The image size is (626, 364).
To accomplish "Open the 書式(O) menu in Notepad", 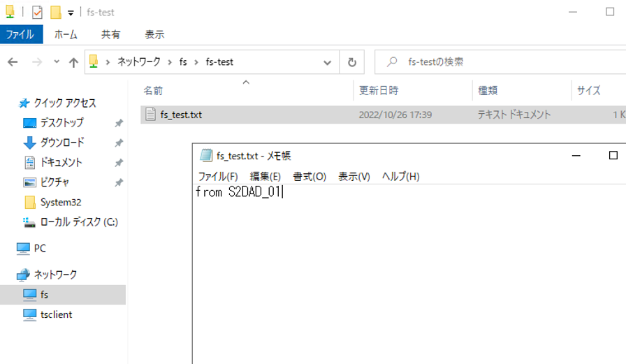I will point(310,177).
